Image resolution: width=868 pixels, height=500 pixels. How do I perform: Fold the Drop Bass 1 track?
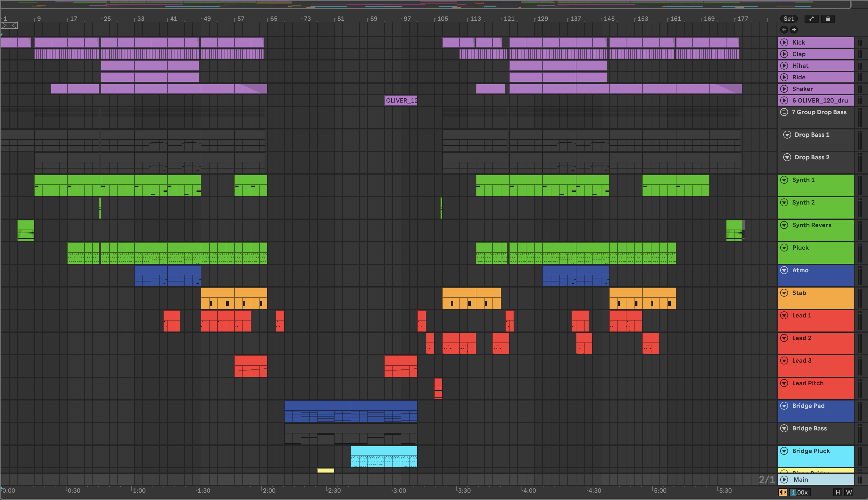pos(787,135)
